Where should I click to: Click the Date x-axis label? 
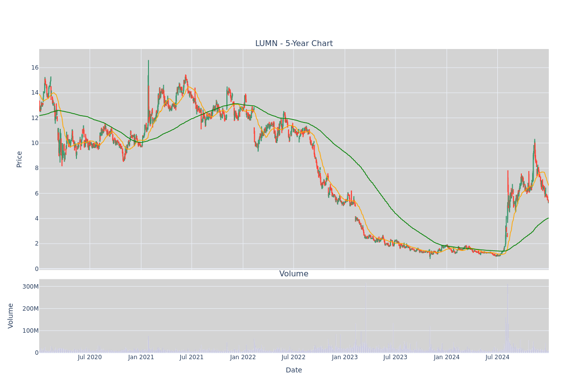click(x=294, y=370)
